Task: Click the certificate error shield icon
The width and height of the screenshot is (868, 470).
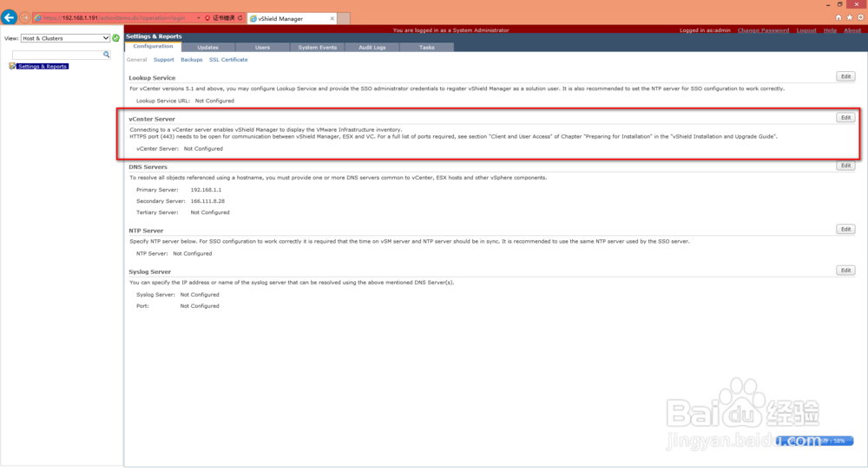Action: [x=207, y=18]
